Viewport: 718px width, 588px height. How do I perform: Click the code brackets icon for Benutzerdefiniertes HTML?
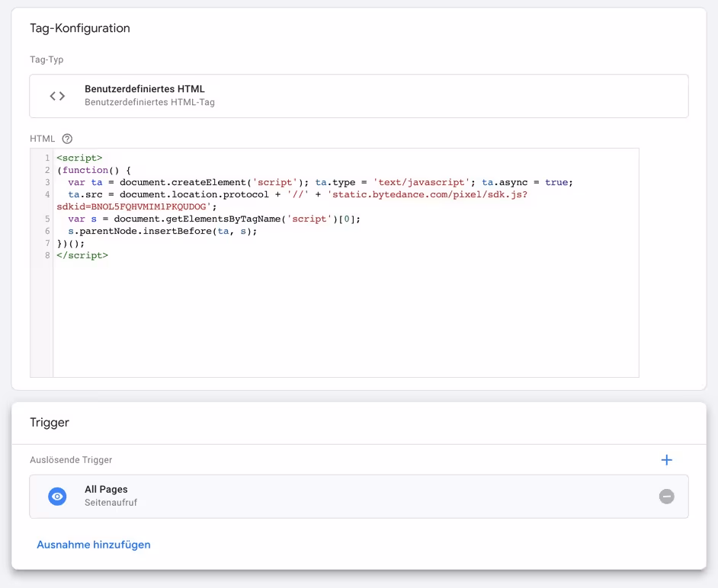pyautogui.click(x=57, y=96)
